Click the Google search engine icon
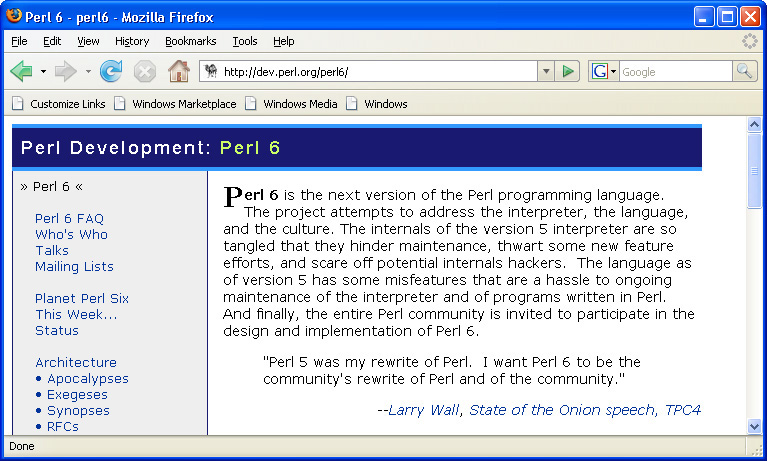Image resolution: width=767 pixels, height=461 pixels. tap(599, 71)
